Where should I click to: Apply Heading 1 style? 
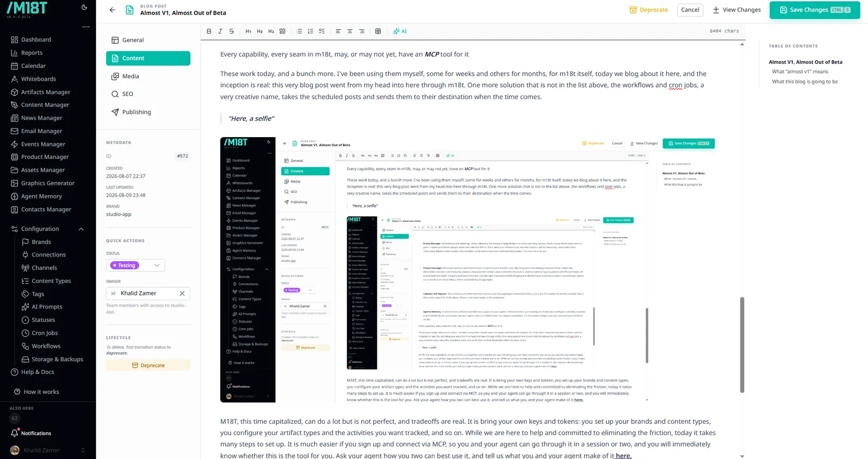(x=248, y=31)
